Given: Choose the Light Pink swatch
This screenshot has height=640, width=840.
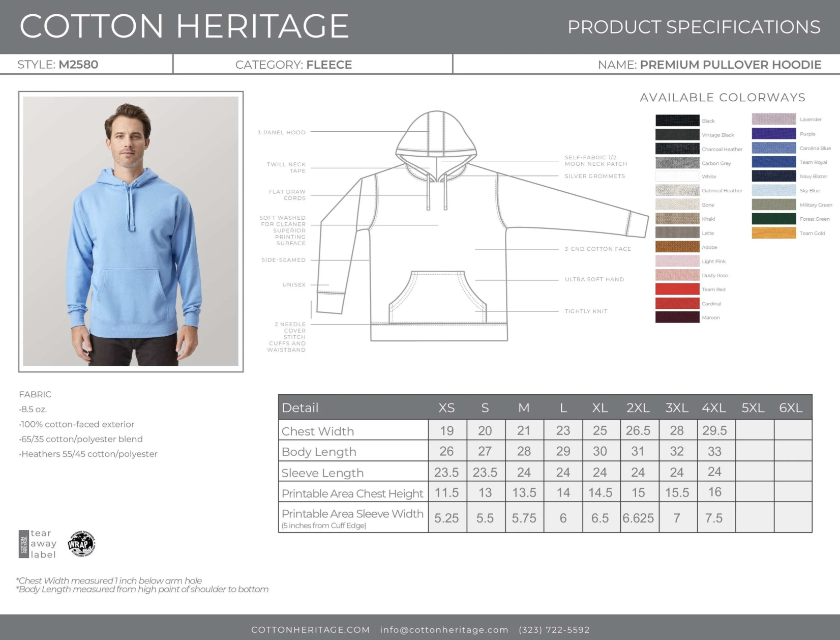Looking at the screenshot, I should pos(677,261).
